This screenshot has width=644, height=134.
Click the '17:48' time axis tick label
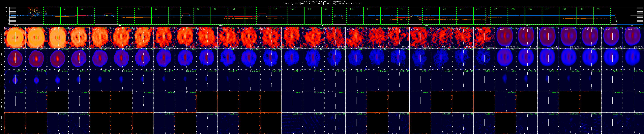pos(119,26)
